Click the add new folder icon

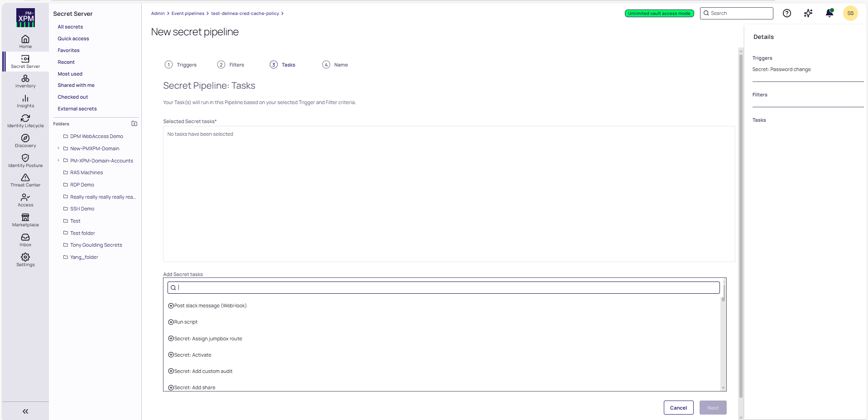[x=134, y=124]
